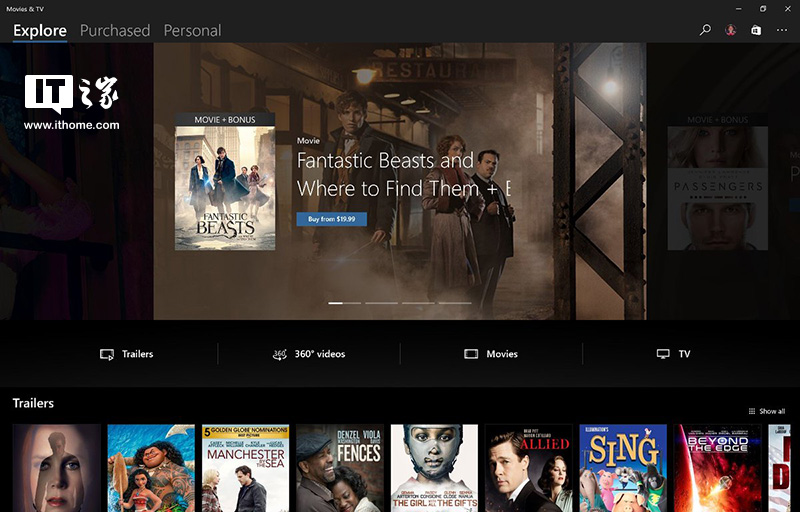Viewport: 800px width, 512px height.
Task: Open the 360° videos category icon
Action: [x=280, y=354]
